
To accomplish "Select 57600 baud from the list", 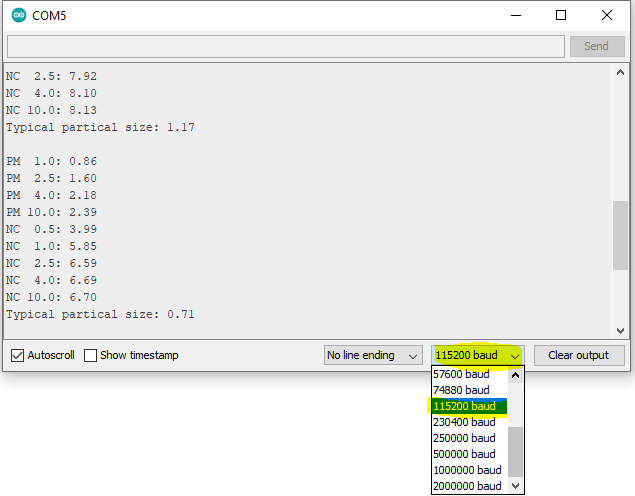I will (x=469, y=374).
